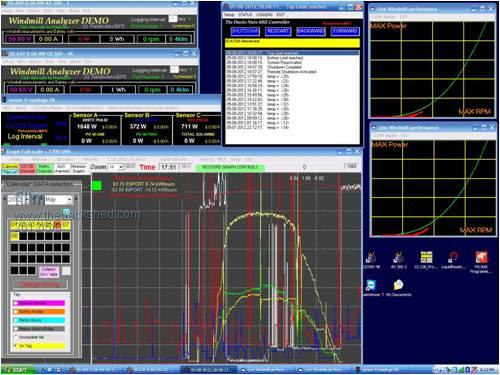The height and width of the screenshot is (375, 500).
Task: Click the 50.60 V reading in top Windmill Analyzer
Action: 19,39
